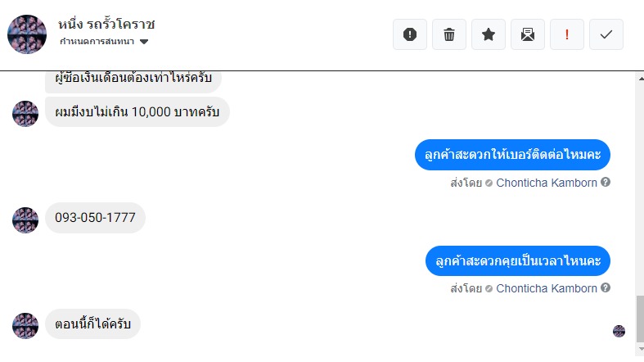Click avatar beside the ตอนนี้ก็ได้ครับ message
This screenshot has width=644, height=362.
[x=25, y=325]
